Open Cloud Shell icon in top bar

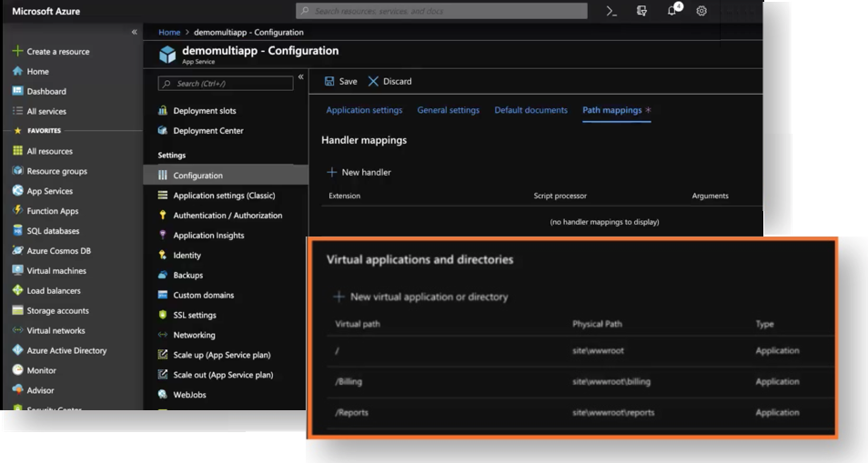click(611, 11)
